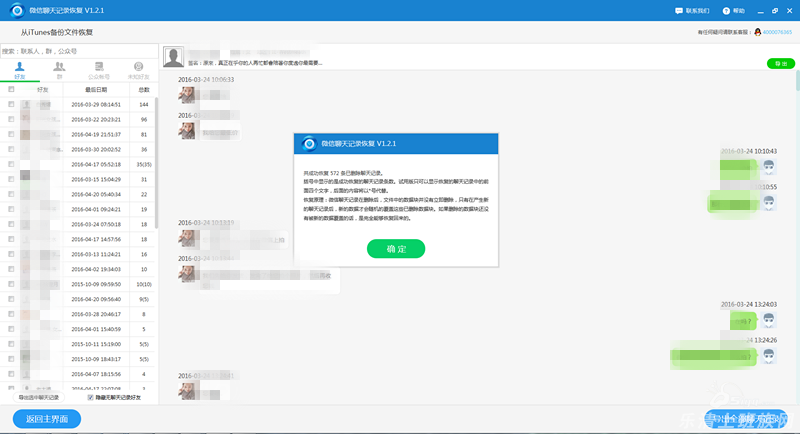Click the 返回主界面 button
The image size is (800, 434).
click(47, 419)
